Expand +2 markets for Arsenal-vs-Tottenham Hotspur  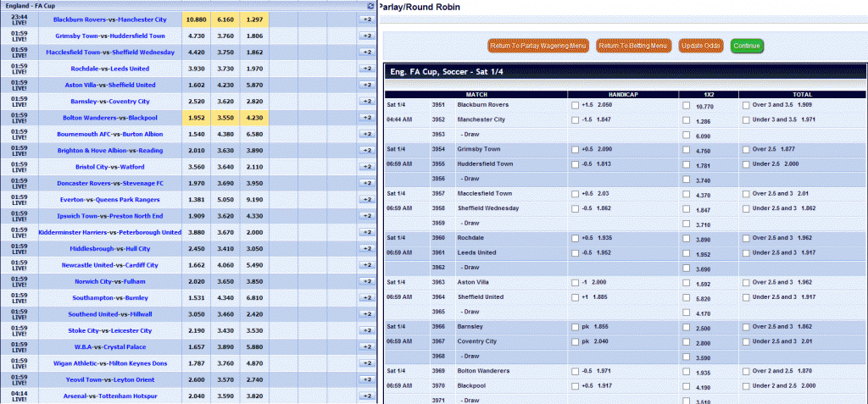(366, 396)
